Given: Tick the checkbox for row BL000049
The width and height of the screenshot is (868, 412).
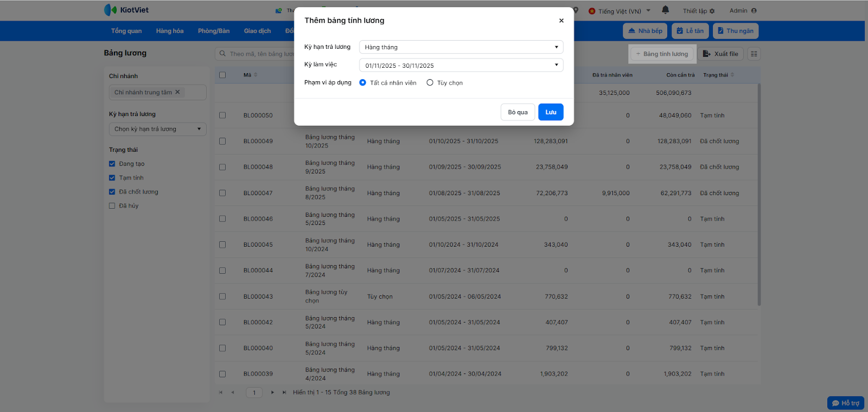Looking at the screenshot, I should (222, 141).
